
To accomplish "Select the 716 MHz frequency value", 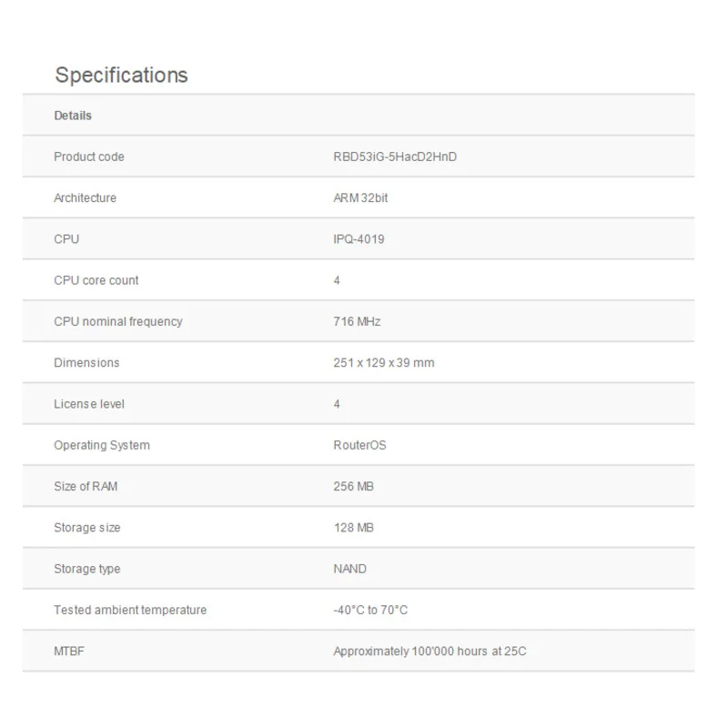I will pos(357,321).
